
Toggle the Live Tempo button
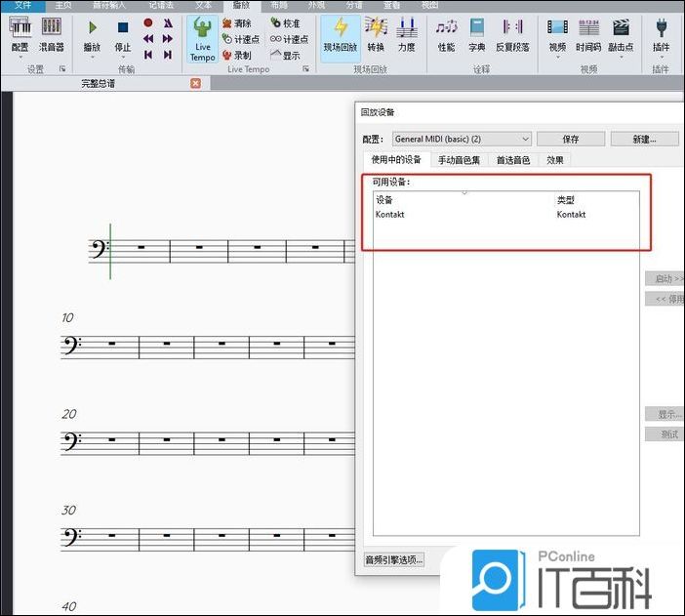202,39
